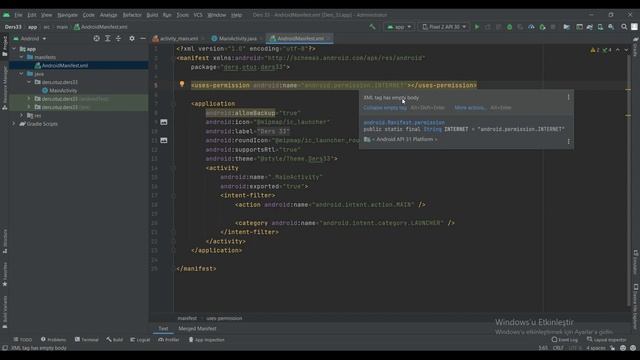Open popup's upper three-dot options menu
Screen dimensions: 640x360
click(568, 97)
